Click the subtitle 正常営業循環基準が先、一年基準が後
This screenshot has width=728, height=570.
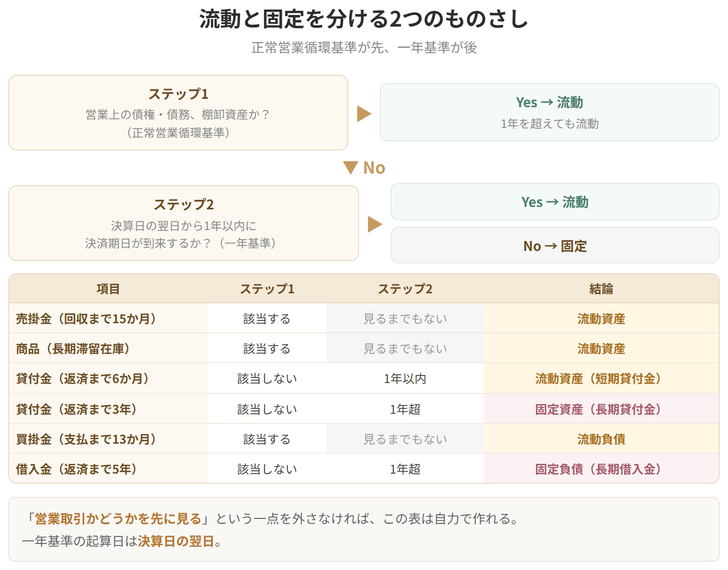364,48
